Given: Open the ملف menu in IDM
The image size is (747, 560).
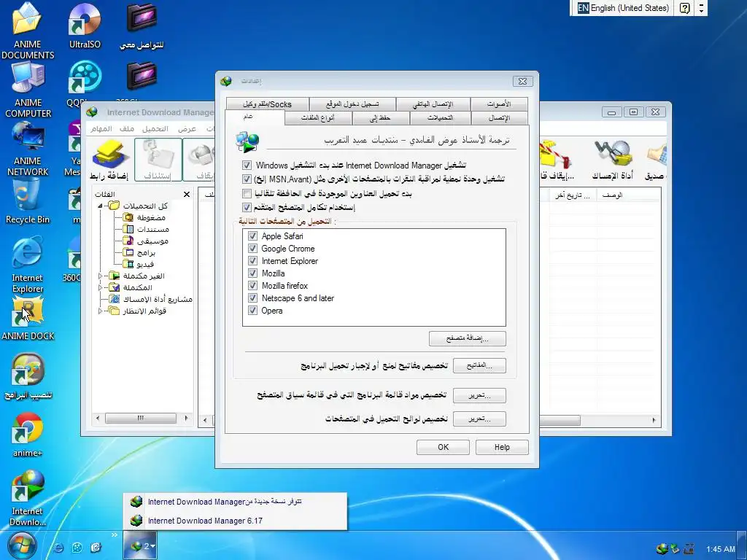Looking at the screenshot, I should pyautogui.click(x=127, y=128).
